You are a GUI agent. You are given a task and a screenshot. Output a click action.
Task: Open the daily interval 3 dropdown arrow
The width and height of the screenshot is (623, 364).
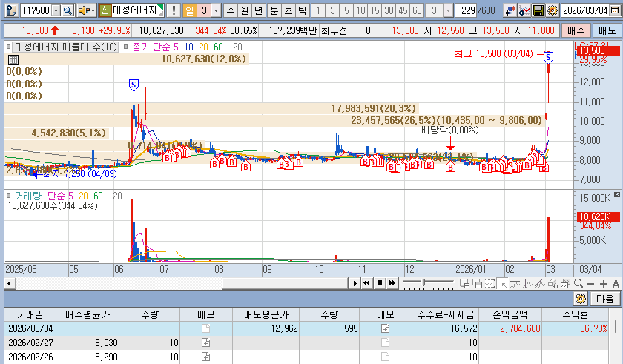click(x=216, y=10)
